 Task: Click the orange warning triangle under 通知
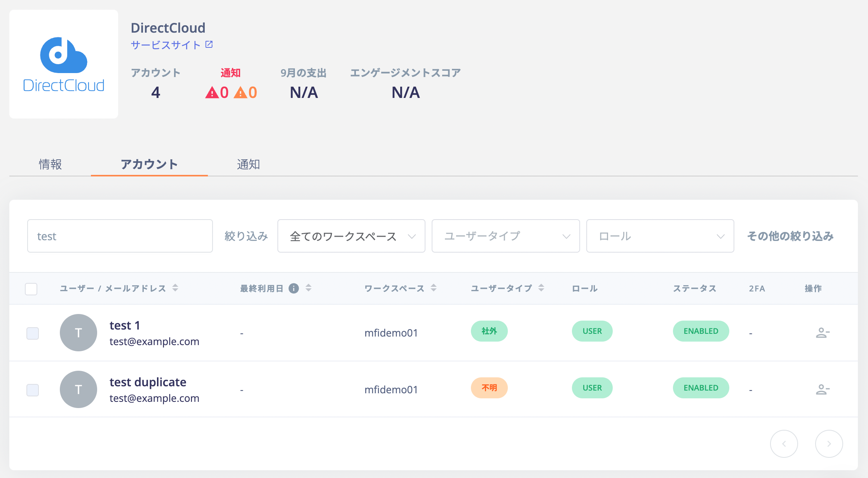[242, 92]
